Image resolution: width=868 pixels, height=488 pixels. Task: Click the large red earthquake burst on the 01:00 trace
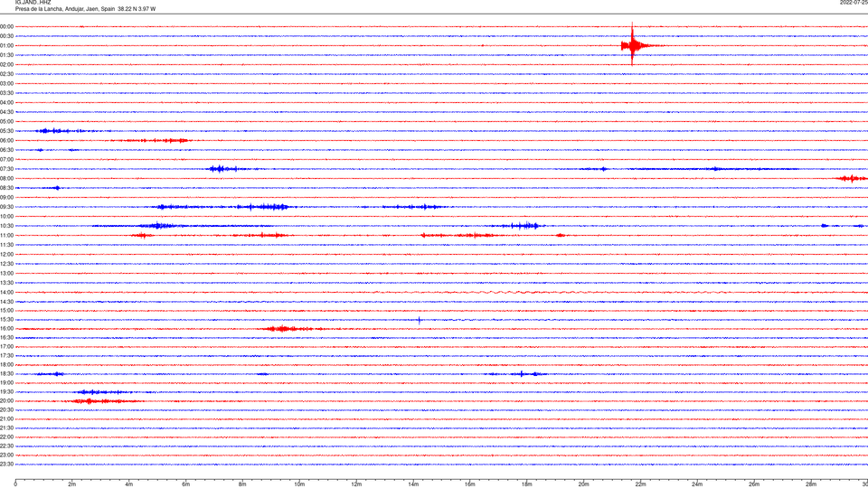tap(633, 45)
